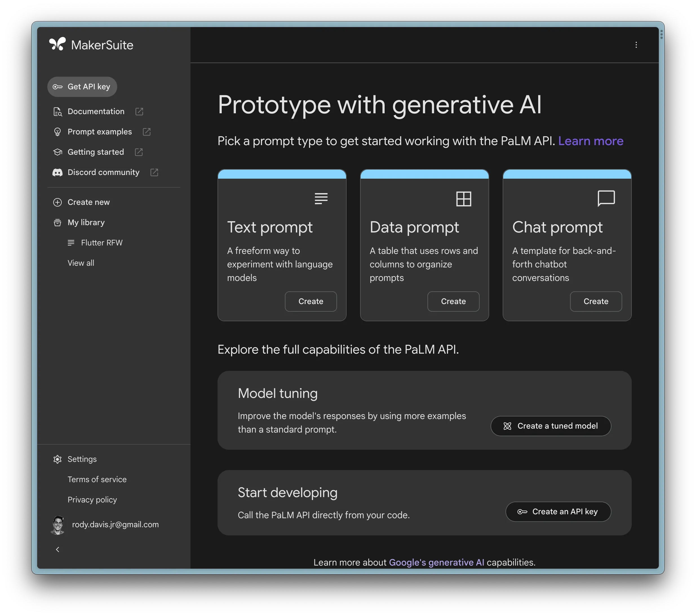Click the Discord community icon

coord(57,172)
